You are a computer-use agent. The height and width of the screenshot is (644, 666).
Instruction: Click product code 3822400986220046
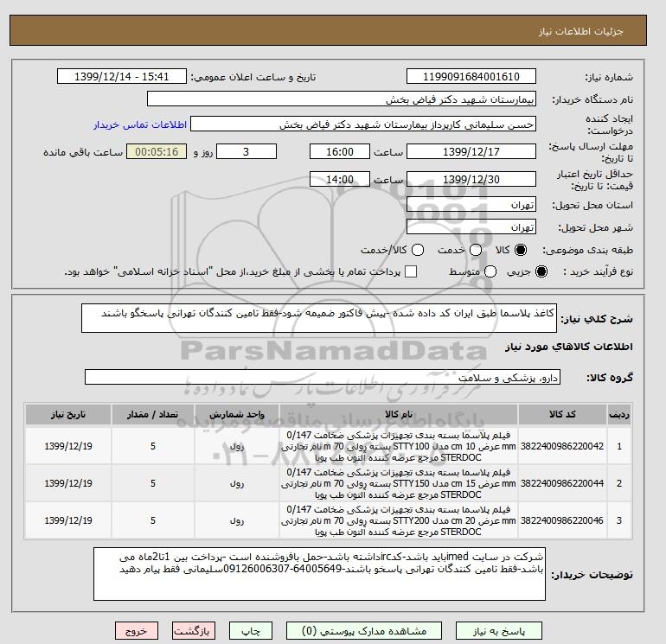(x=562, y=520)
